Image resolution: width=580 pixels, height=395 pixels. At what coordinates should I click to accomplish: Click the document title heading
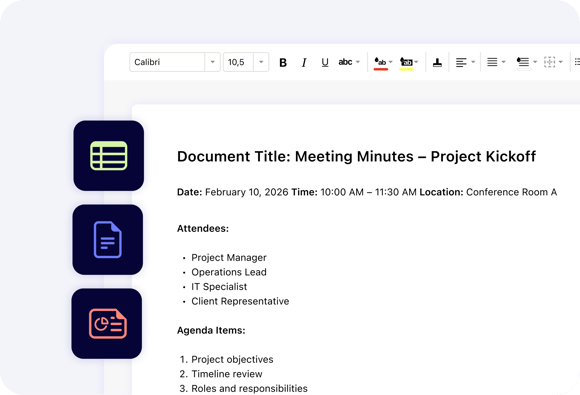click(356, 156)
